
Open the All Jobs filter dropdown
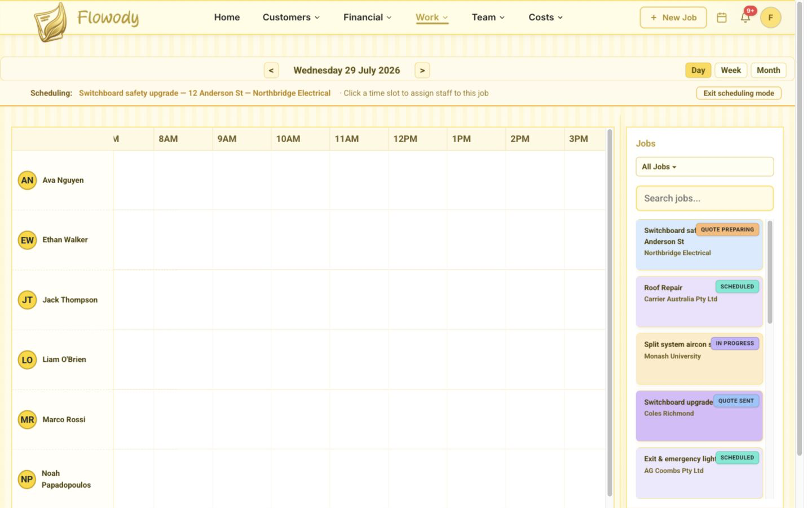coord(704,167)
